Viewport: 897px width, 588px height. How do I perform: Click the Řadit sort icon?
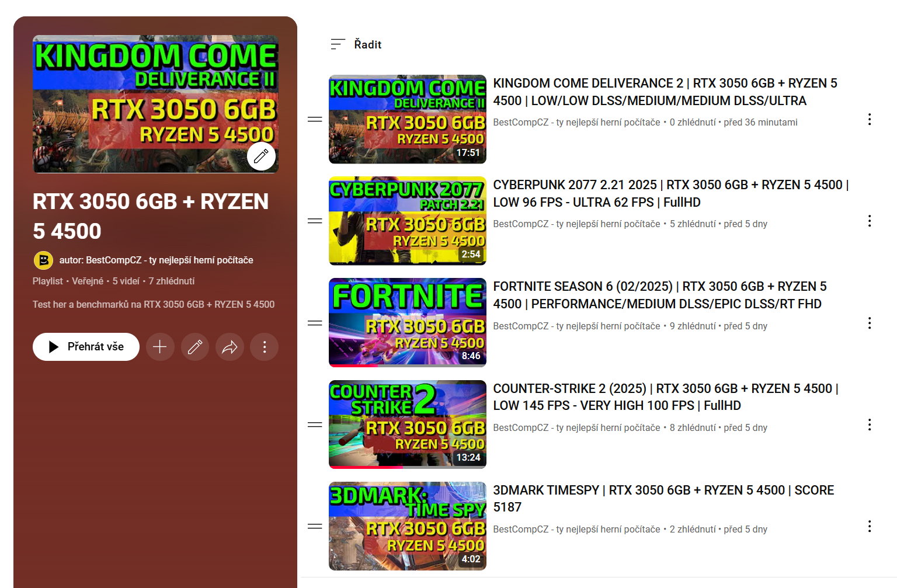point(338,44)
